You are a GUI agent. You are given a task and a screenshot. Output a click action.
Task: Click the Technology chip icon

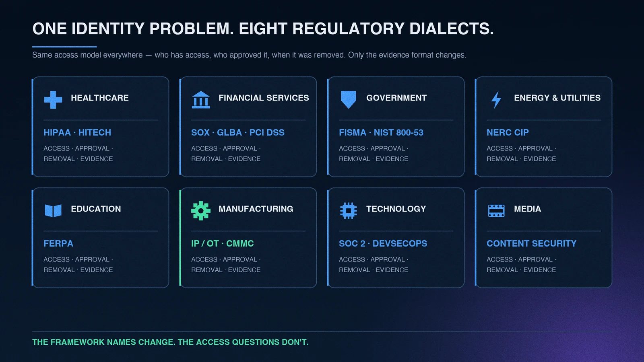349,210
